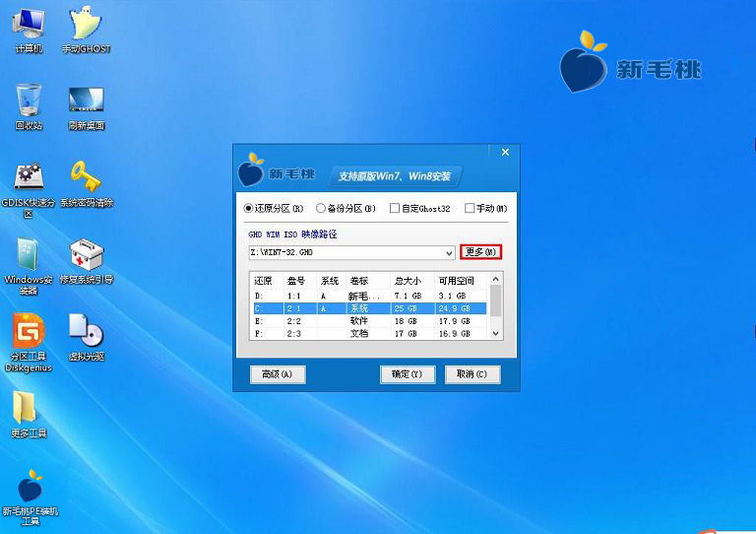Open the 计算机 desktop icon

[x=29, y=30]
